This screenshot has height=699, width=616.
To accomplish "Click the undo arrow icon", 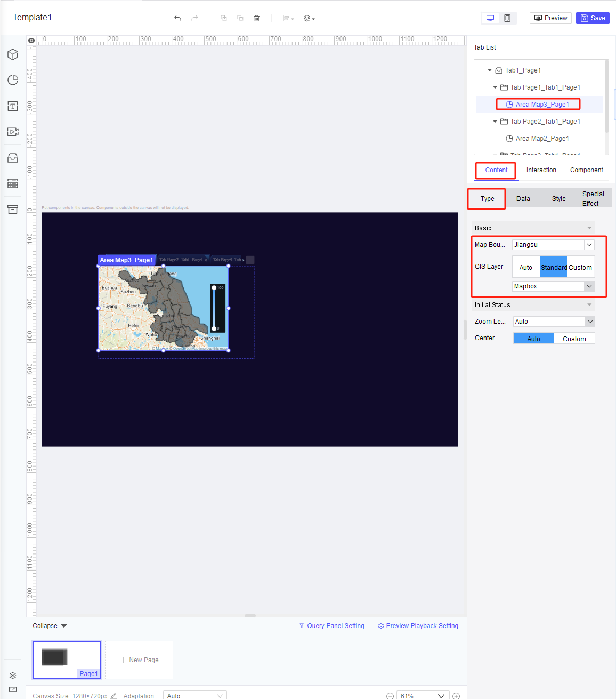I will [x=177, y=18].
